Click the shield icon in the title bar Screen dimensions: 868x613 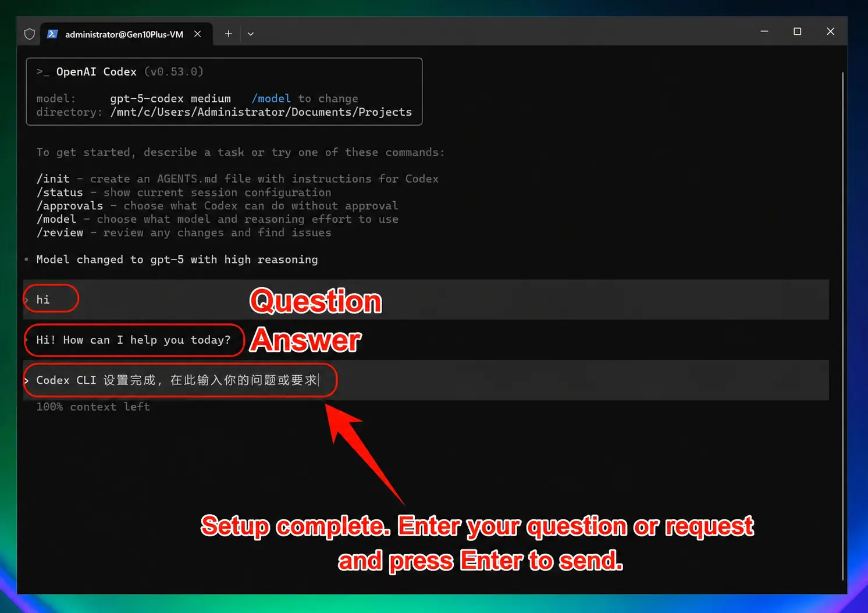tap(30, 34)
